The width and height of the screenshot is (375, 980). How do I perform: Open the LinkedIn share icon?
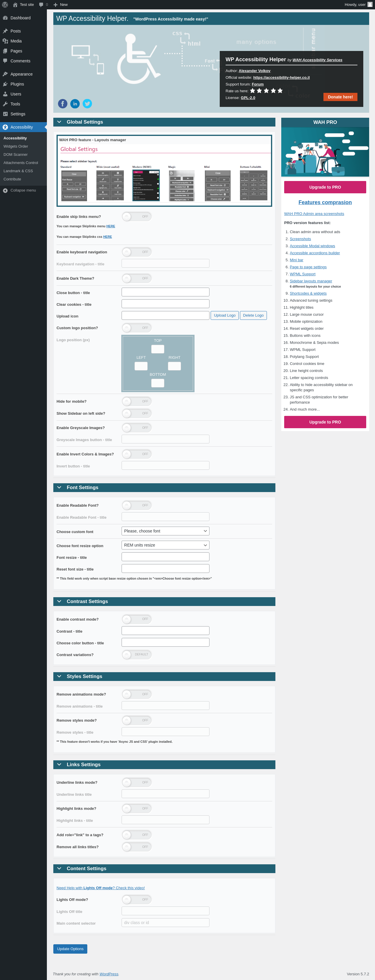pyautogui.click(x=75, y=103)
